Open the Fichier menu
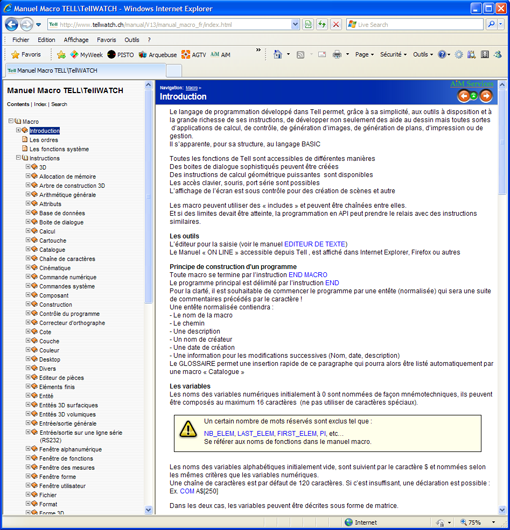 coord(21,40)
